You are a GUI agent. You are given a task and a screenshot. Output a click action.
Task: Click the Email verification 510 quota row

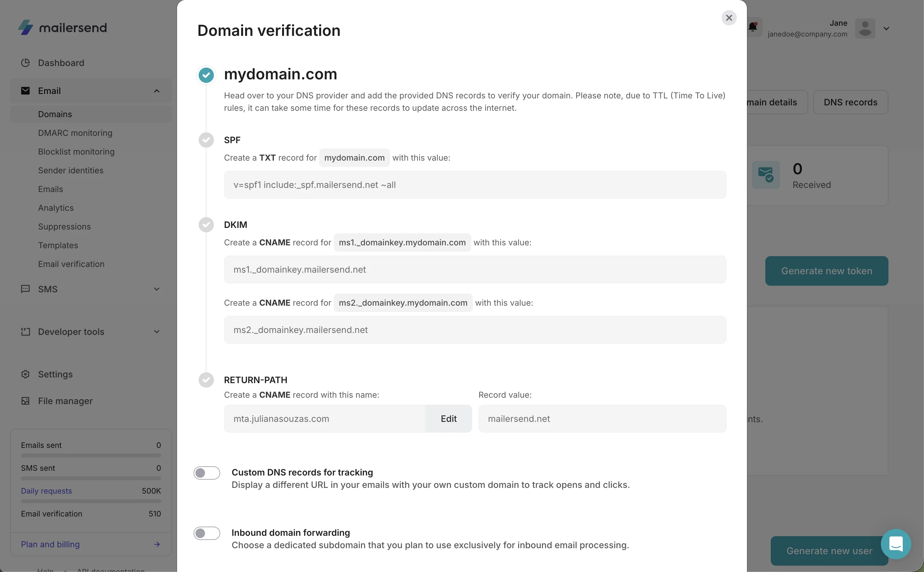click(91, 514)
